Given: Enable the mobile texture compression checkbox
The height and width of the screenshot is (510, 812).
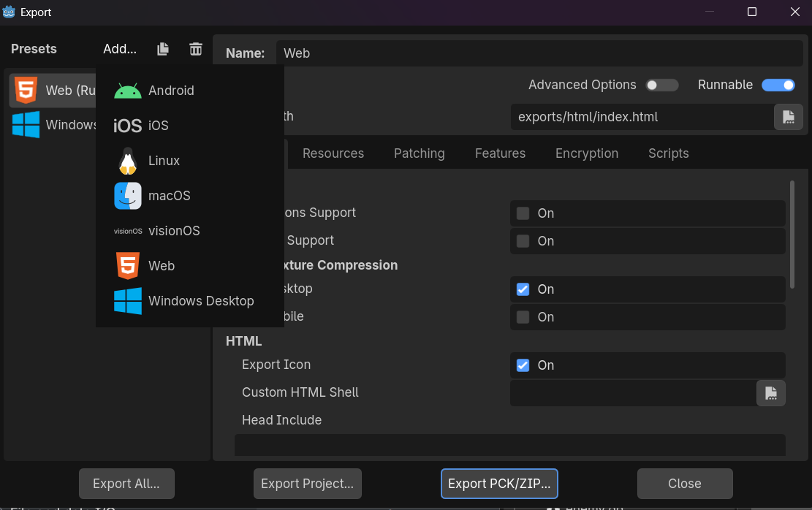Looking at the screenshot, I should [x=523, y=317].
